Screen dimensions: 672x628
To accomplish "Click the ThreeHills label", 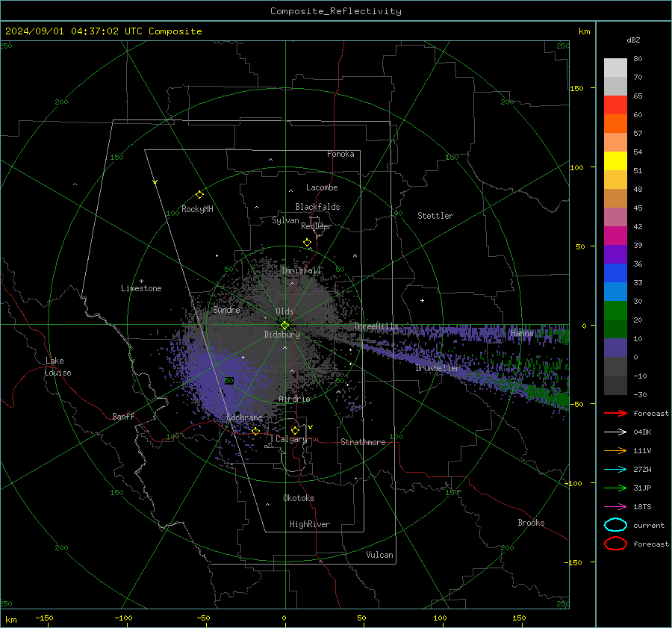I will click(376, 326).
